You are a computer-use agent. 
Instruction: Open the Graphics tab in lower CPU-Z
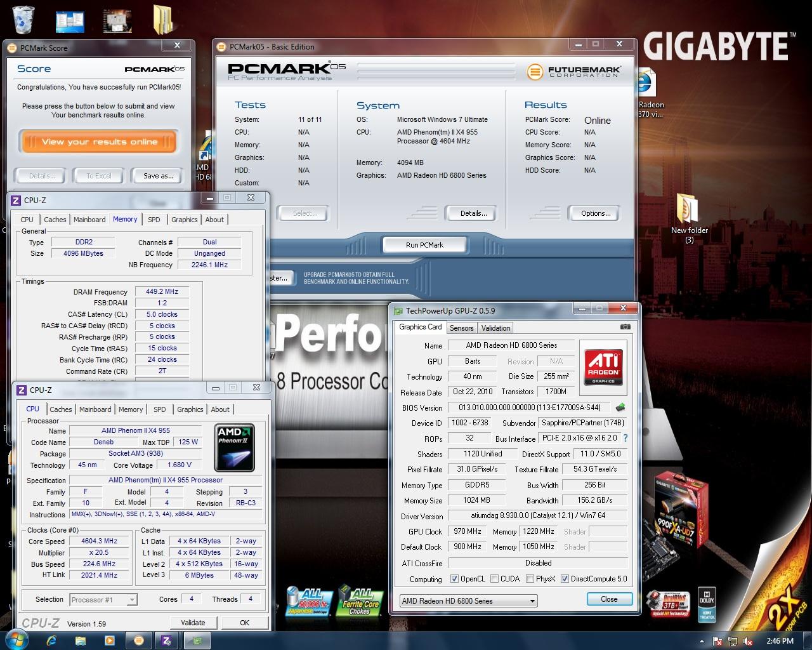(x=190, y=409)
